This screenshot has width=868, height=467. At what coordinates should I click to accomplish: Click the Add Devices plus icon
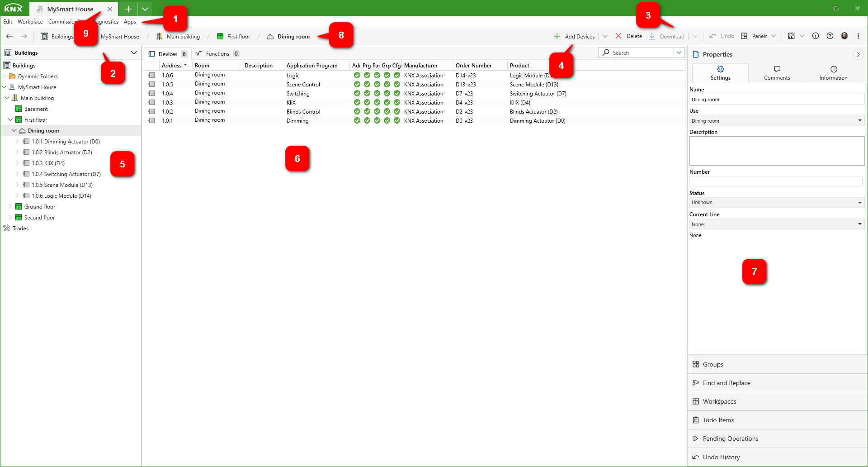point(557,36)
